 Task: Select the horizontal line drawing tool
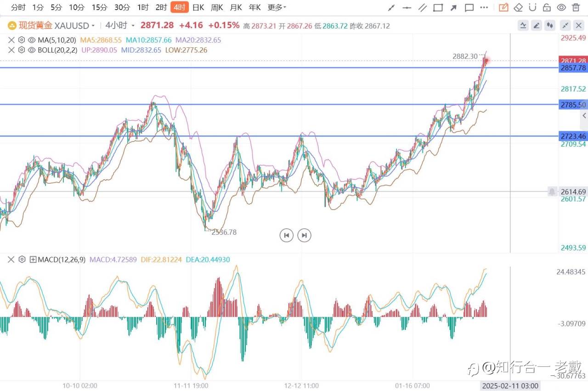point(407,7)
